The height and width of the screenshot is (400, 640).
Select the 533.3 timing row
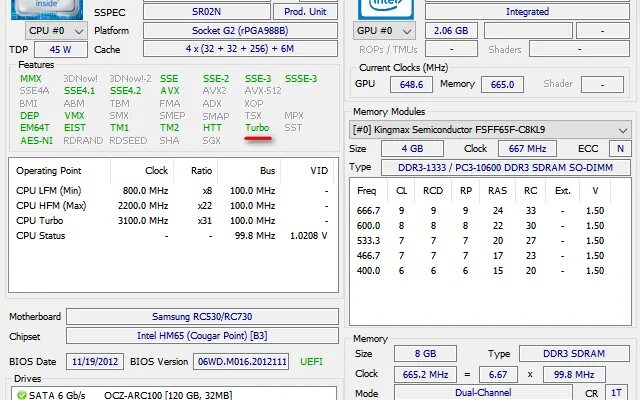490,241
